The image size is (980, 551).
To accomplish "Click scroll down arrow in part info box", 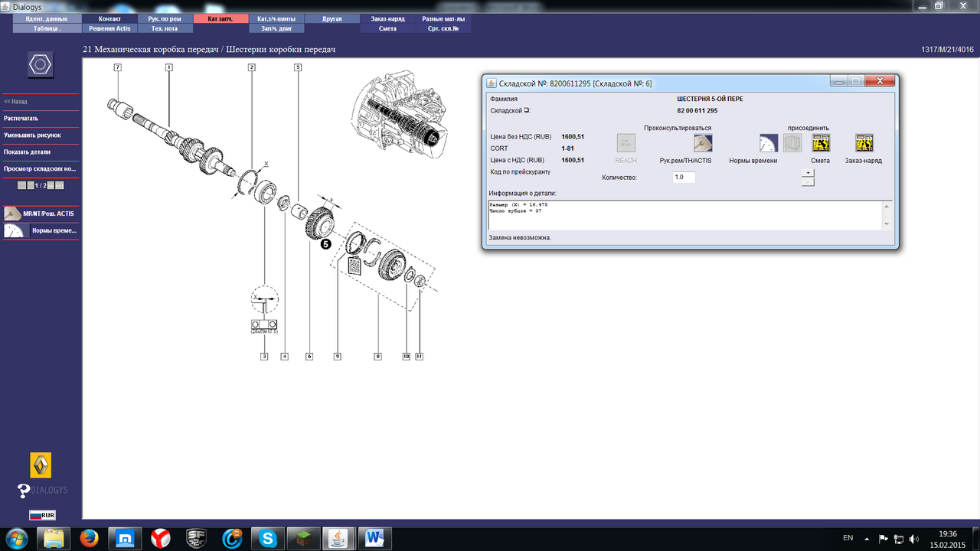I will tap(887, 223).
